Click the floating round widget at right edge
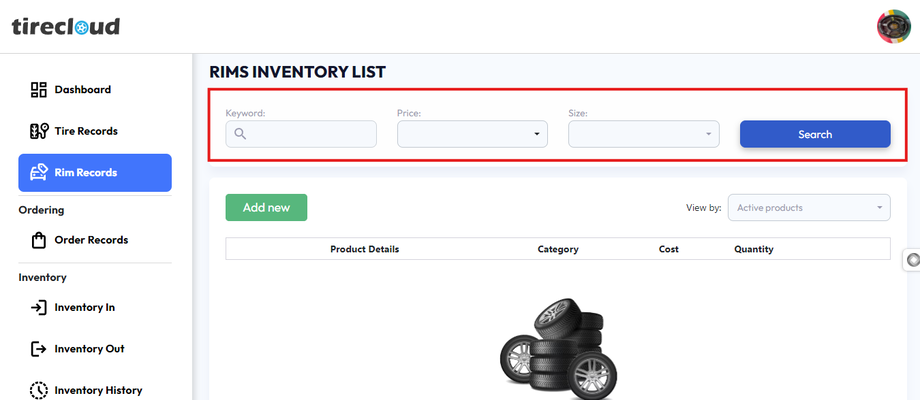Image resolution: width=920 pixels, height=400 pixels. (912, 260)
